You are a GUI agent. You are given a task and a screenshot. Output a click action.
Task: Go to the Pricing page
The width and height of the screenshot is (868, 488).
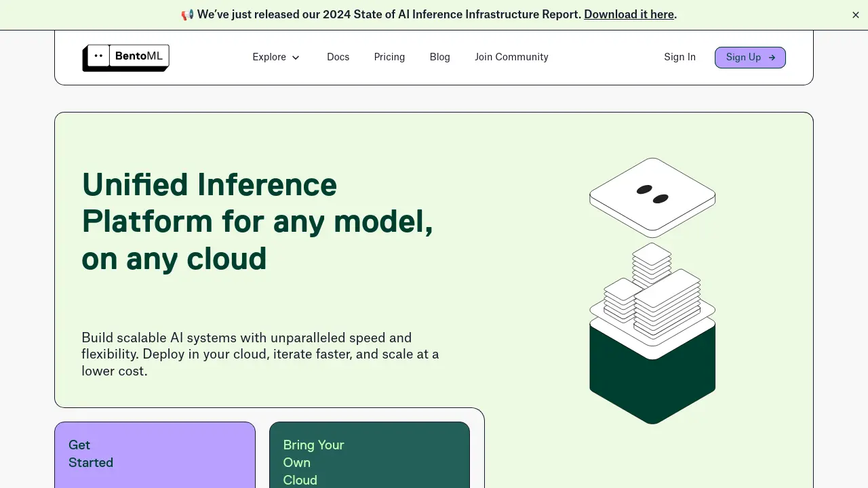pos(389,57)
